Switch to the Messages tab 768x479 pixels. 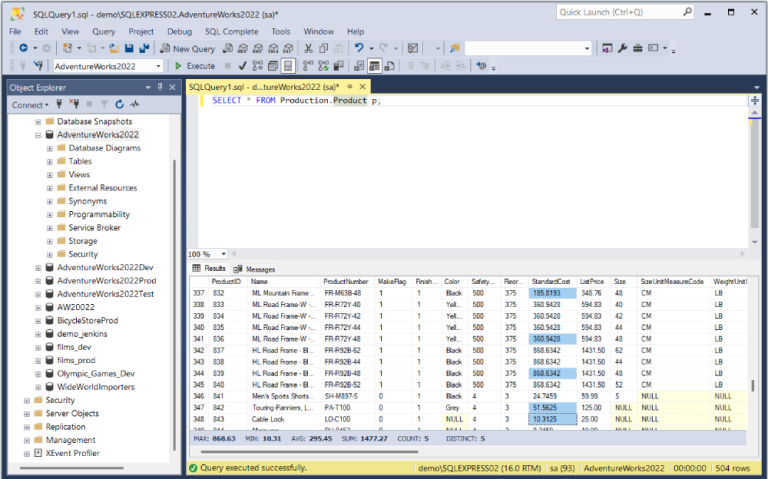coord(255,269)
